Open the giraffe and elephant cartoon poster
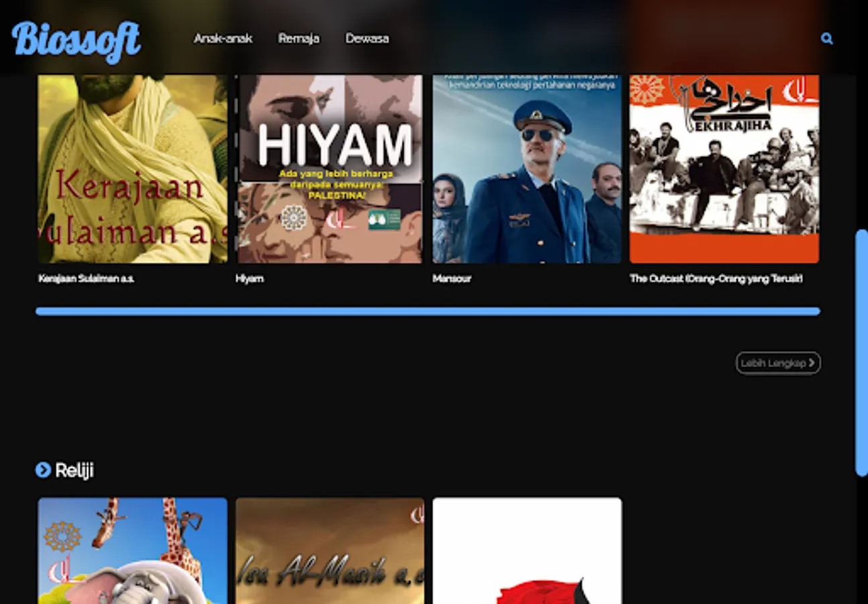The image size is (868, 604). click(133, 551)
